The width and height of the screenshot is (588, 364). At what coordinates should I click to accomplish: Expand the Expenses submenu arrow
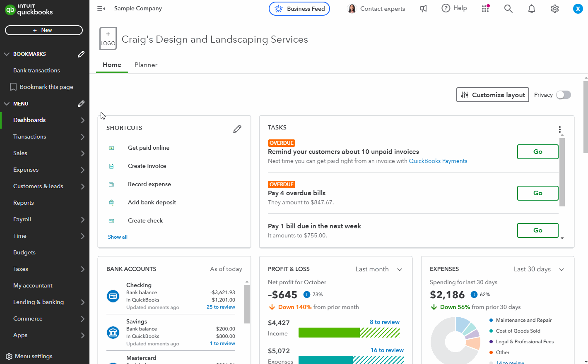(x=82, y=170)
